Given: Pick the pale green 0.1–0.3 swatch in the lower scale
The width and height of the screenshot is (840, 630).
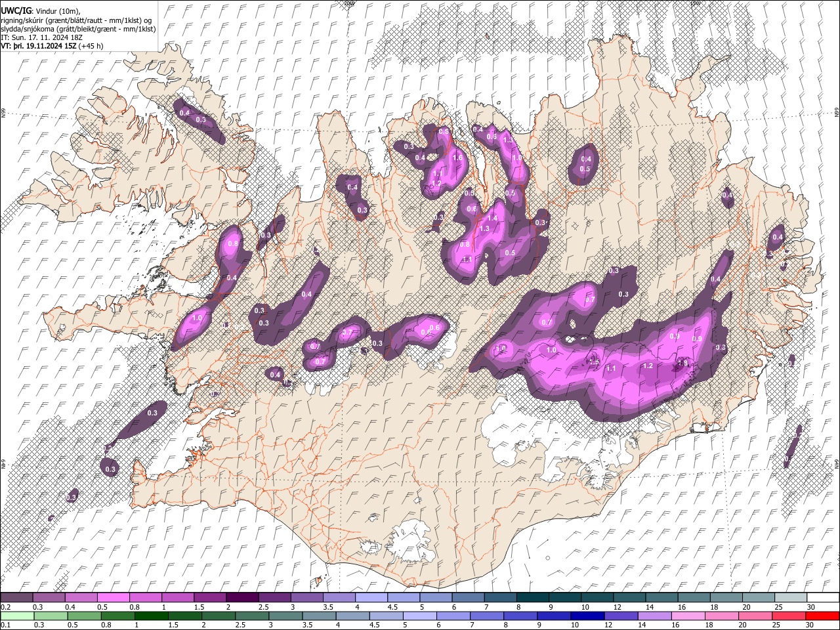Looking at the screenshot, I should [16, 616].
